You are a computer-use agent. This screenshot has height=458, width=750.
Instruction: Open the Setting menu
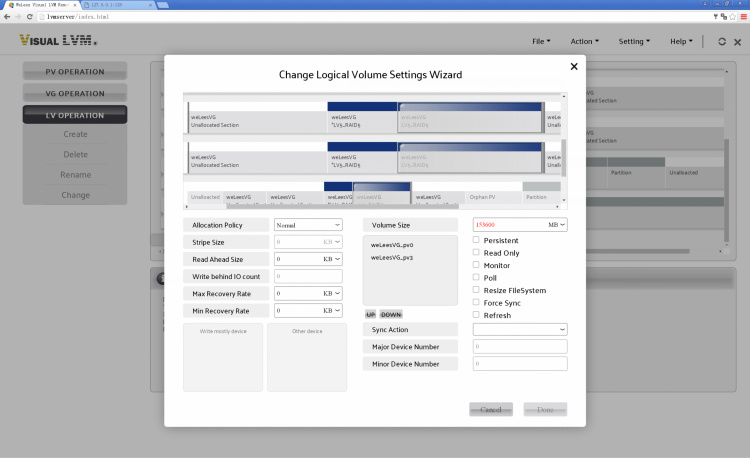[634, 41]
